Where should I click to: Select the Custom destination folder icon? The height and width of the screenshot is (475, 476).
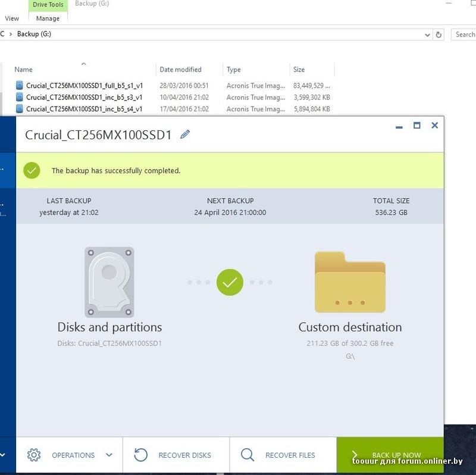click(x=350, y=282)
